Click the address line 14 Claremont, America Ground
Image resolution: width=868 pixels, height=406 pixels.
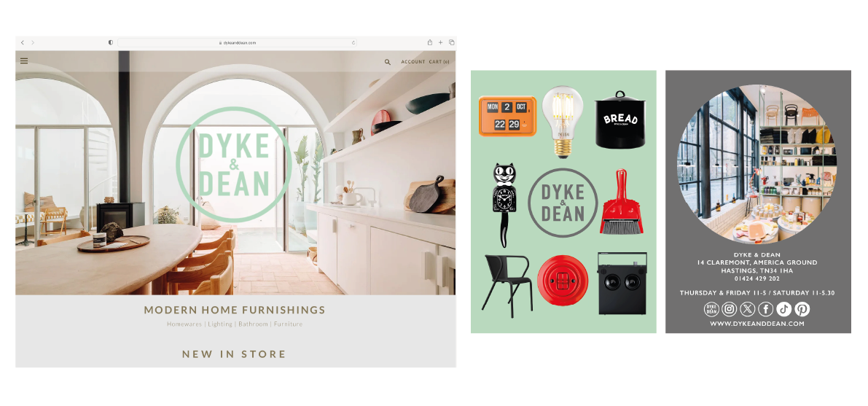point(757,262)
